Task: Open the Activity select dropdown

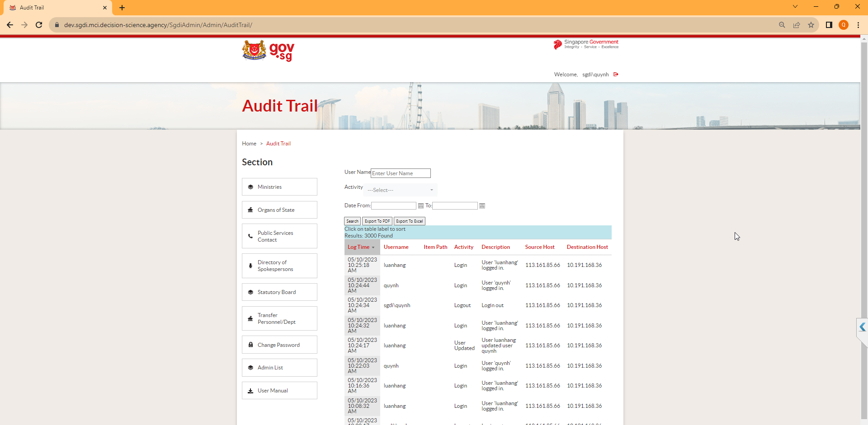Action: point(400,190)
